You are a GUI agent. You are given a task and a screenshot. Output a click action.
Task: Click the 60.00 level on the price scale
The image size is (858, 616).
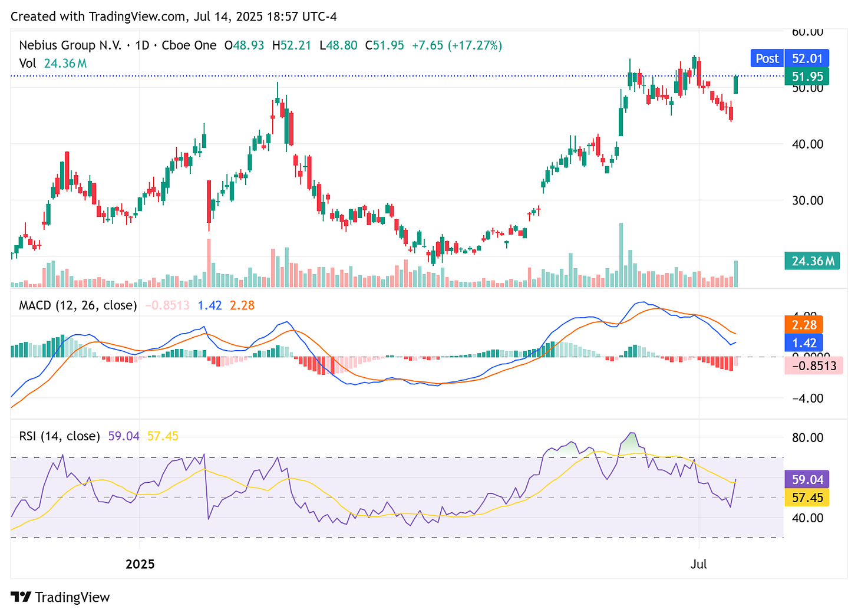tap(808, 32)
